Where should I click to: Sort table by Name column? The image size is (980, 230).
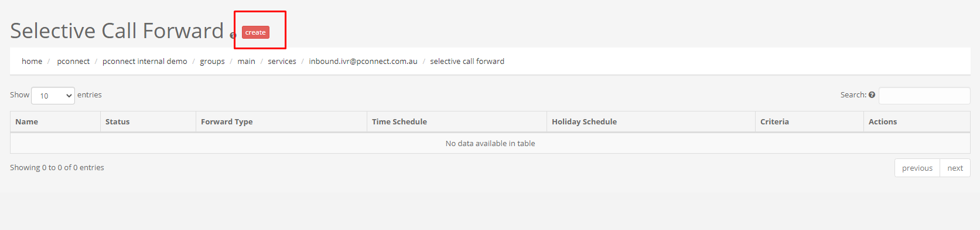(55, 121)
